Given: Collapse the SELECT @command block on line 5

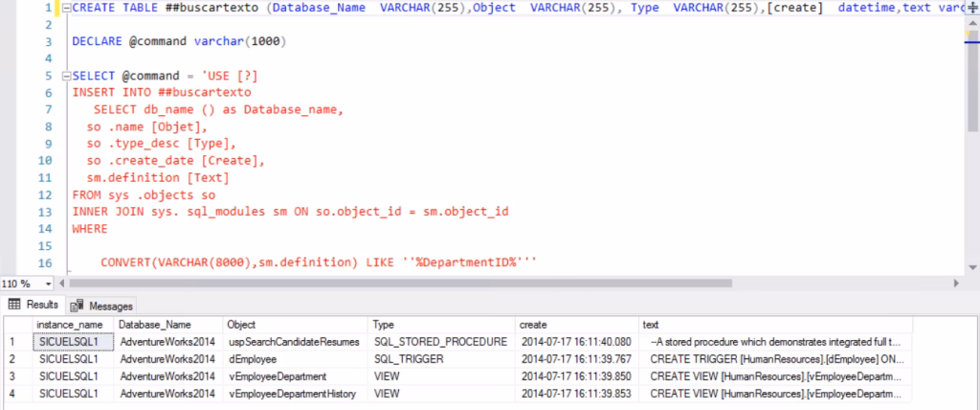Looking at the screenshot, I should [x=66, y=76].
